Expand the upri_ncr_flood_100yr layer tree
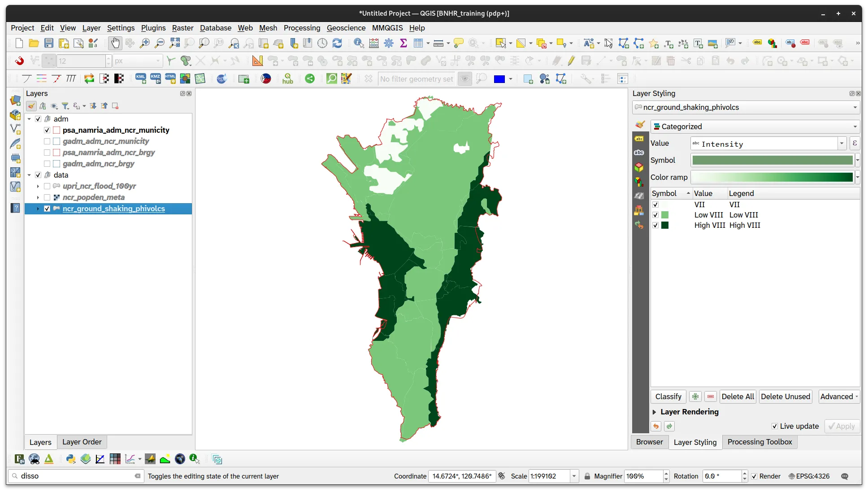The image size is (868, 492). [38, 186]
